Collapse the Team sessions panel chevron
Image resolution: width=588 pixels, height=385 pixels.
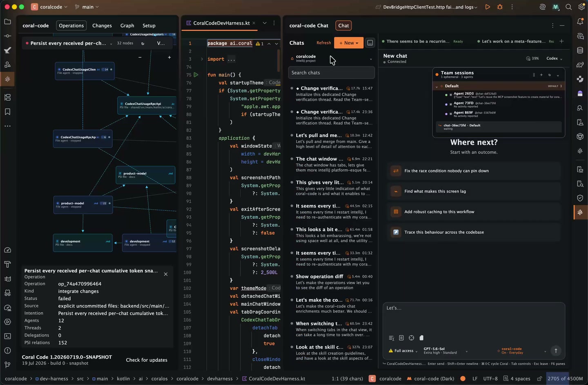pos(558,75)
